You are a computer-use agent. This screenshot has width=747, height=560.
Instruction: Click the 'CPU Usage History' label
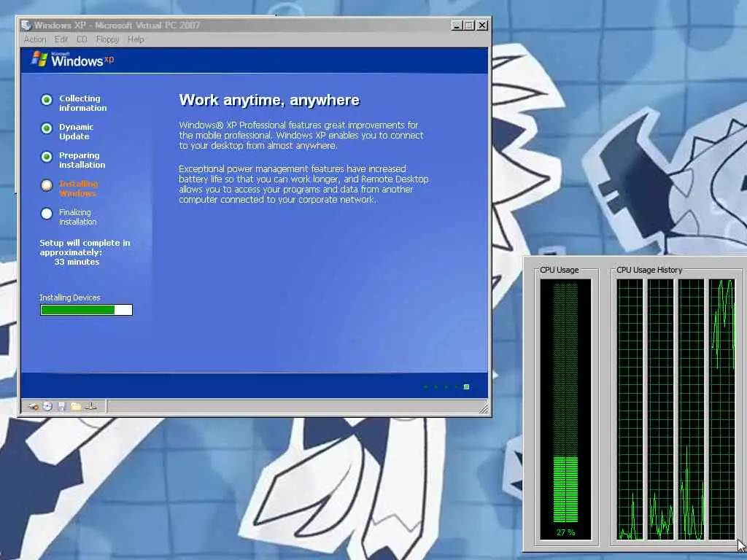click(x=649, y=270)
